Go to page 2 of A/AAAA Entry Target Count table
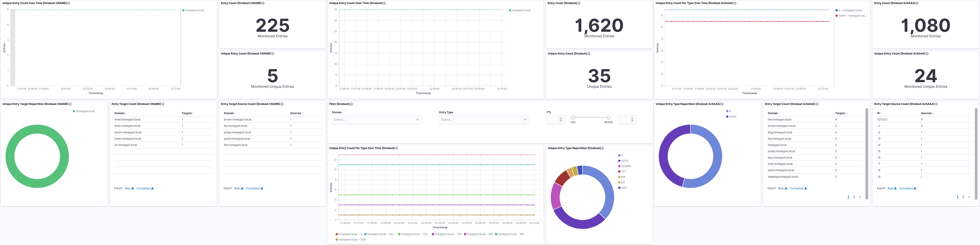Image resolution: width=980 pixels, height=245 pixels. pyautogui.click(x=854, y=197)
